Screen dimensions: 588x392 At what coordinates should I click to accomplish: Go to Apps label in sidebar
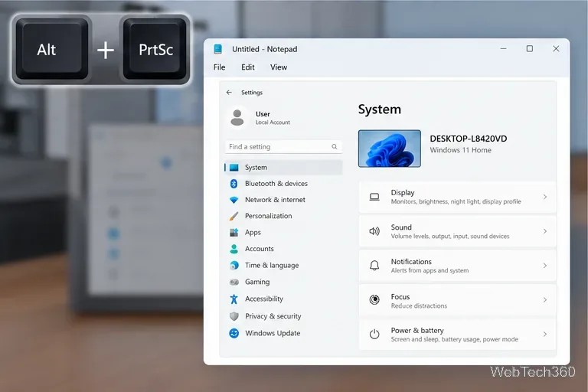pos(253,233)
